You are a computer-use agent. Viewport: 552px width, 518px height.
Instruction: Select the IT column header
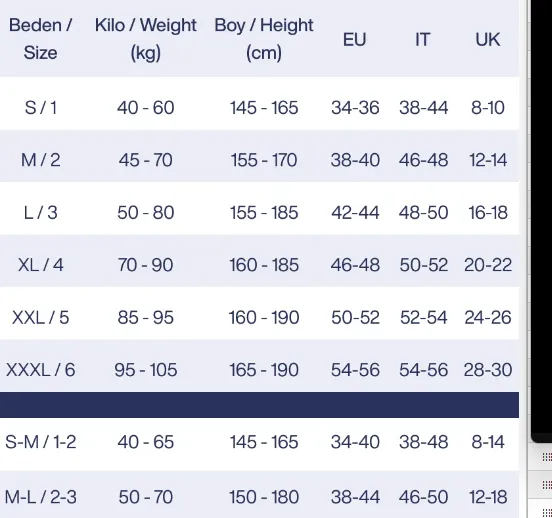pos(422,39)
